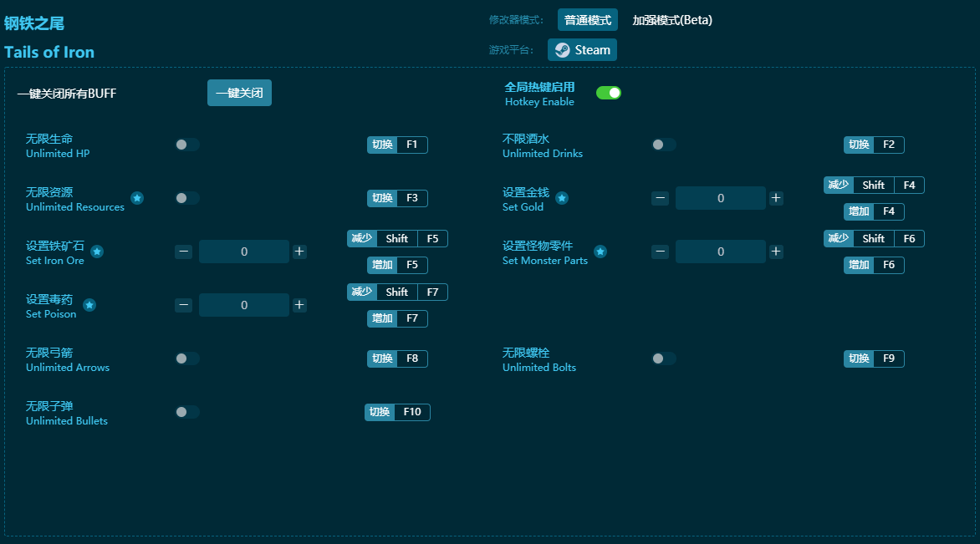
Task: Enable the Unlimited Arrows switch
Action: pyautogui.click(x=187, y=358)
